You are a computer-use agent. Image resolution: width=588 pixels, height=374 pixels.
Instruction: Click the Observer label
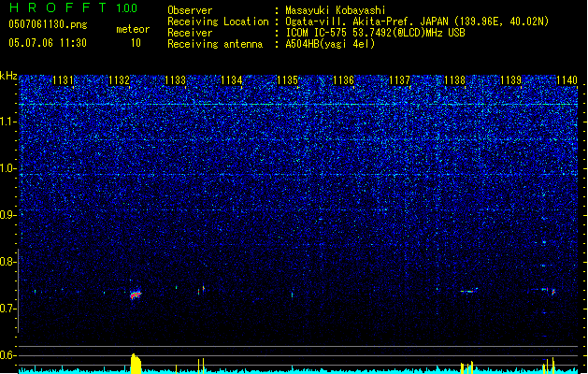tap(190, 10)
